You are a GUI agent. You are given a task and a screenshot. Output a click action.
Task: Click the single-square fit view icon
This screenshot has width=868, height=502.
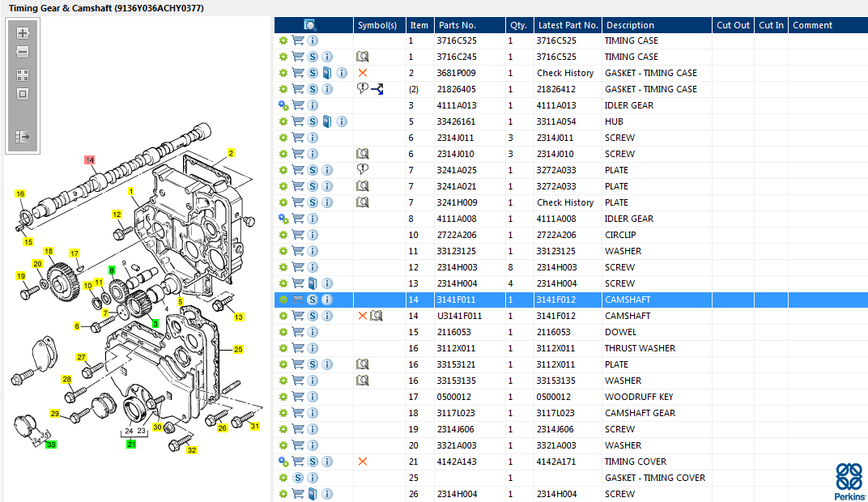23,94
